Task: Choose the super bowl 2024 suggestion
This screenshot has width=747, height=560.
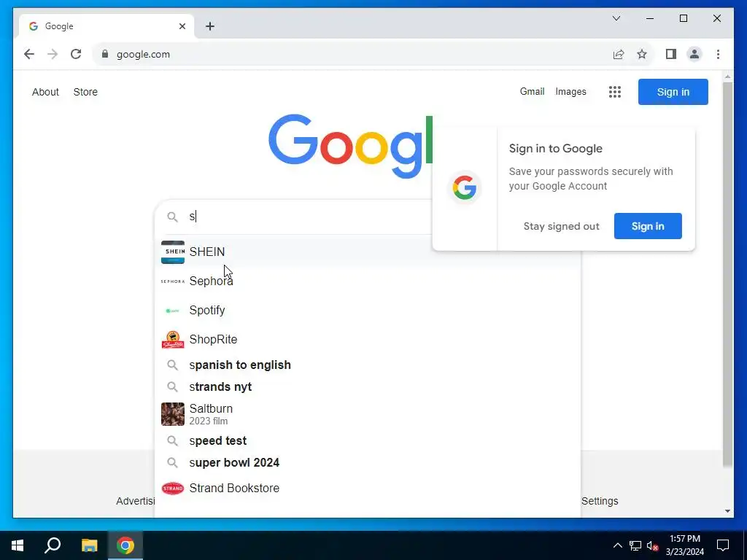Action: (x=368, y=463)
